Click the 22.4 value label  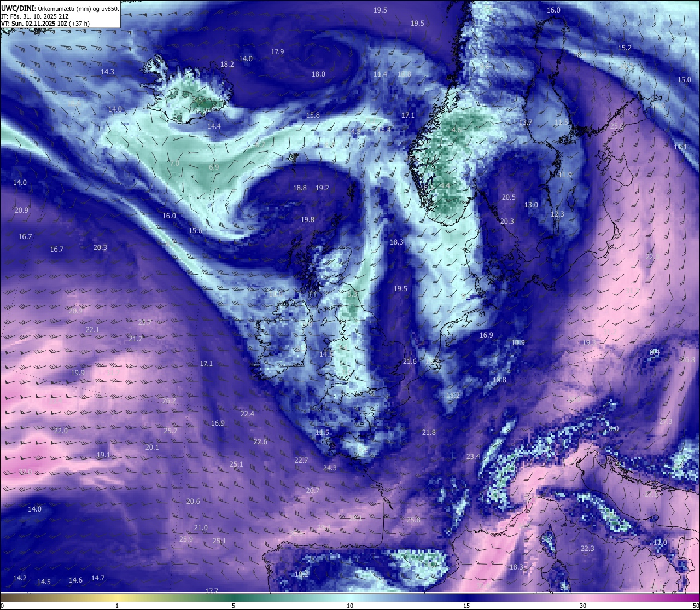tap(247, 414)
